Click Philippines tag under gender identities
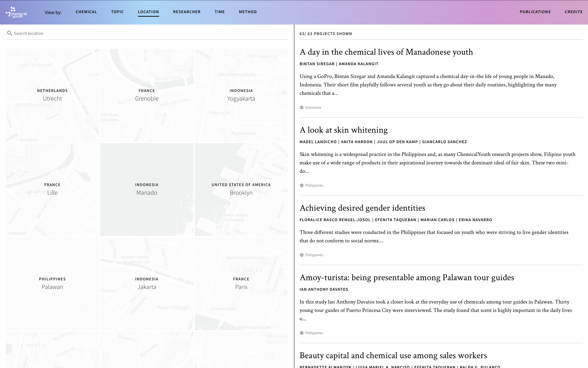The image size is (588, 368). 314,255
